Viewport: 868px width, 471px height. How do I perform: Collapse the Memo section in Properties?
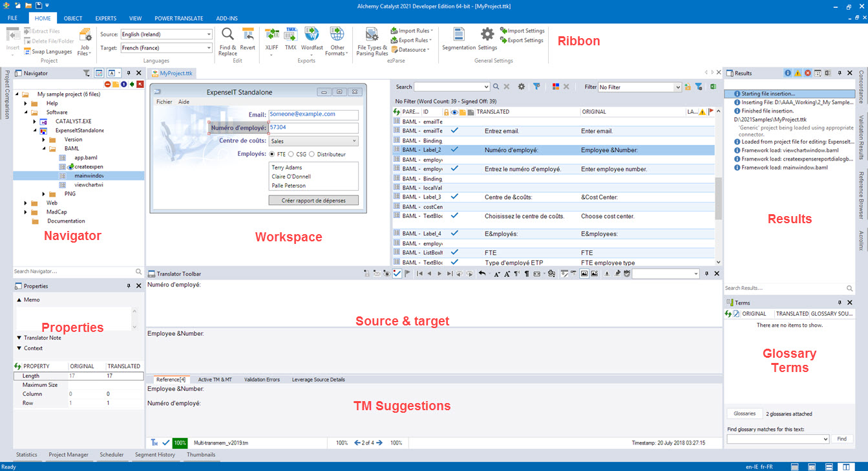tap(19, 300)
